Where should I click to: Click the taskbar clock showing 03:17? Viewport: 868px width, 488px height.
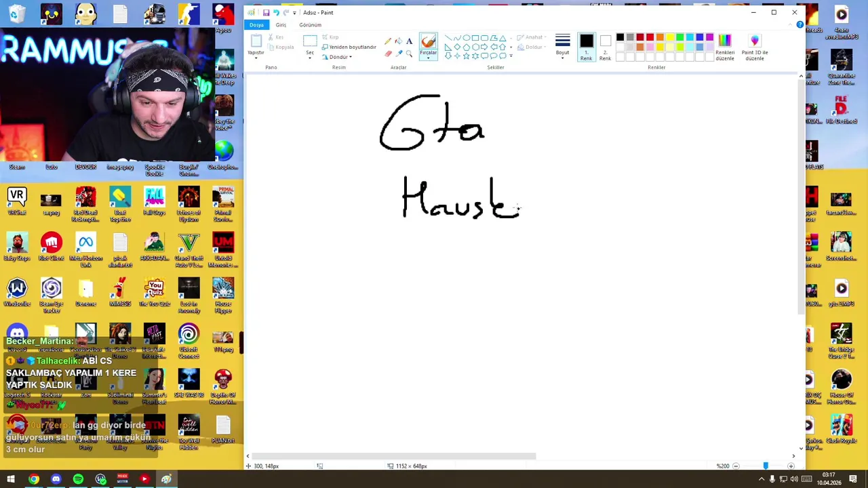coord(829,479)
